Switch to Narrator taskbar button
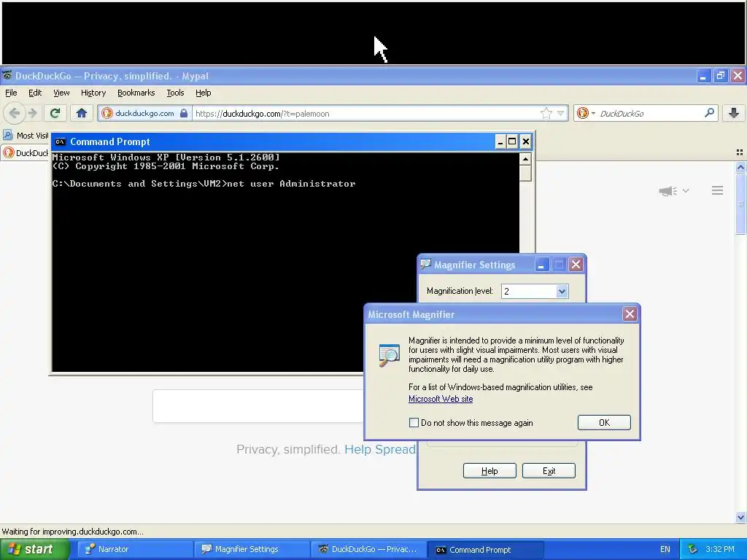 (134, 549)
